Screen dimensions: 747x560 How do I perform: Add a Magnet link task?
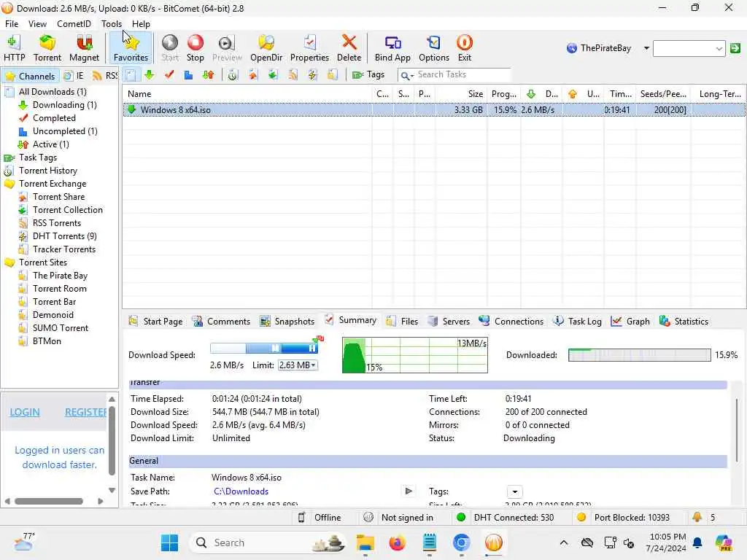tap(84, 47)
